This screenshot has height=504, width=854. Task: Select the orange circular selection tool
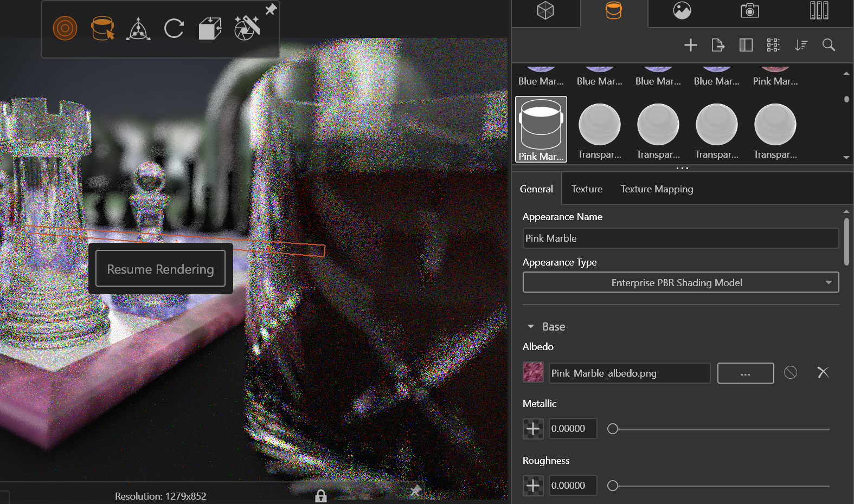click(x=65, y=28)
